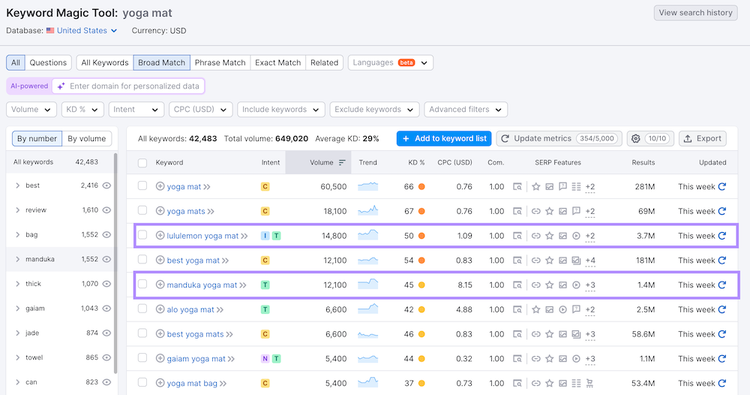The height and width of the screenshot is (395, 750).
Task: Select Exact Match tab
Action: [x=278, y=63]
